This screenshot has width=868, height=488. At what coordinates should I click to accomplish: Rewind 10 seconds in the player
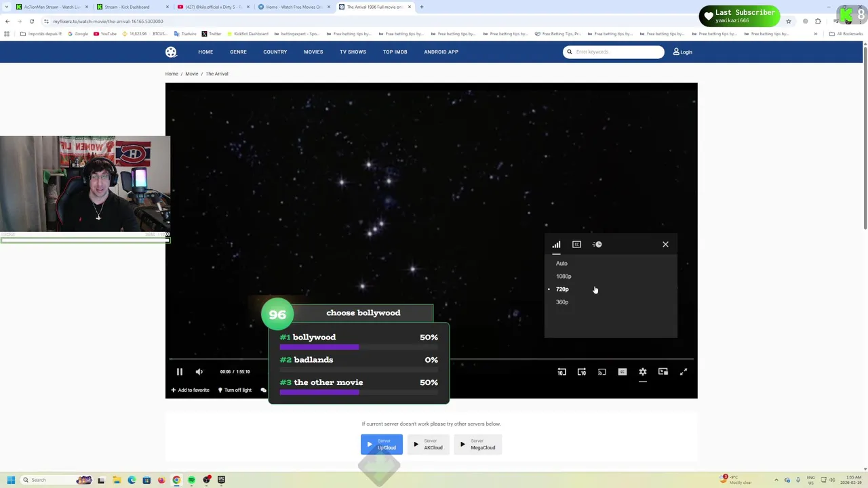click(x=561, y=371)
